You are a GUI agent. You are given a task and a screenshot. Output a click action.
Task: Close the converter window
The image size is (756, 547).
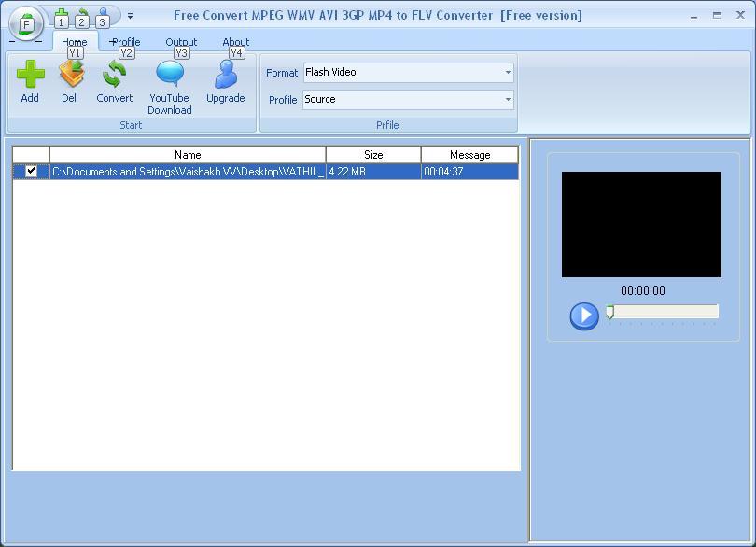click(x=740, y=15)
